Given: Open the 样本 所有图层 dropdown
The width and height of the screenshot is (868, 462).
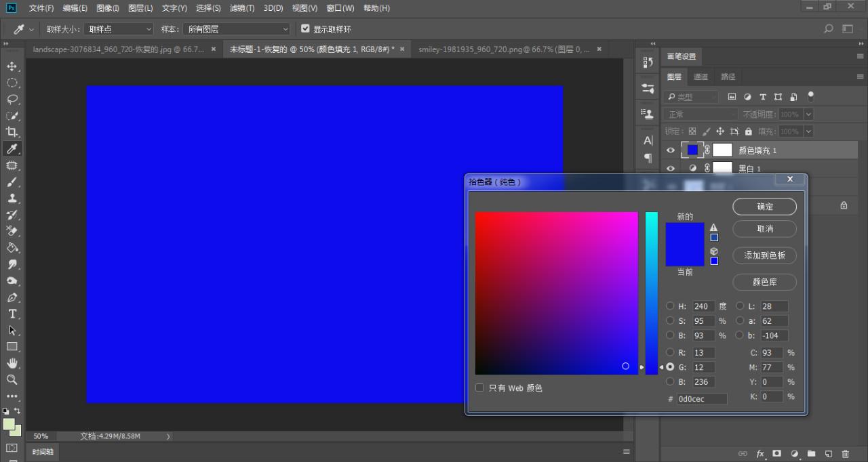Looking at the screenshot, I should (237, 29).
